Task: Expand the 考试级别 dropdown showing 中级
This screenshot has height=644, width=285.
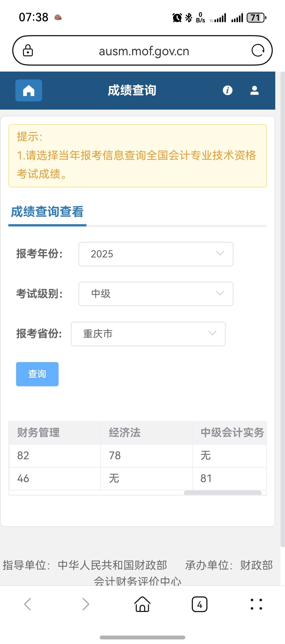Action: [156, 294]
